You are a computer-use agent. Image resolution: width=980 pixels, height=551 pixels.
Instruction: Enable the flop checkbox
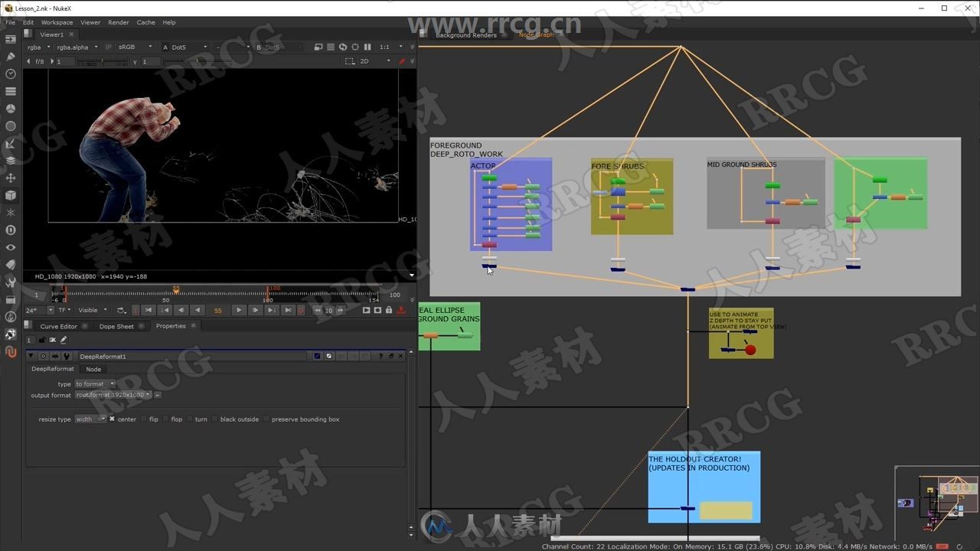pos(165,419)
